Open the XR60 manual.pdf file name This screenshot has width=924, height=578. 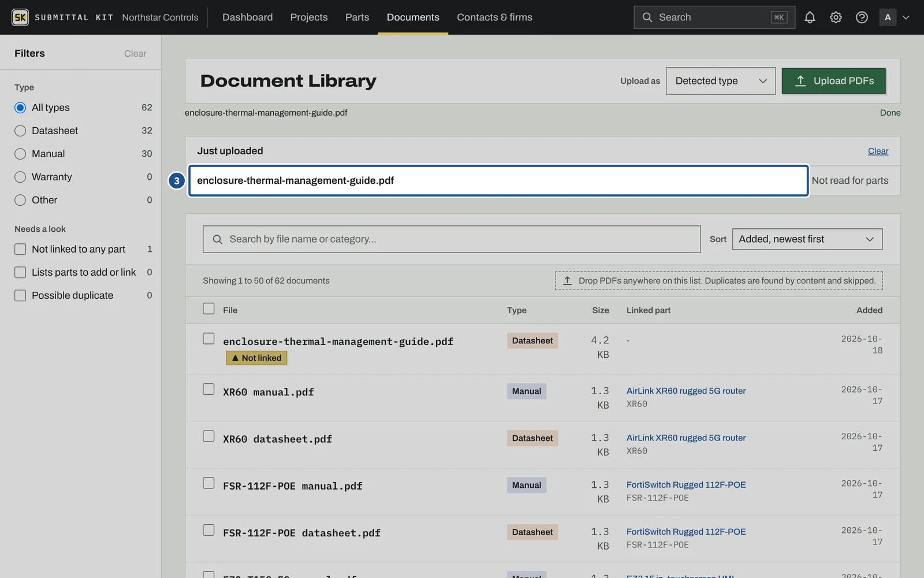269,392
